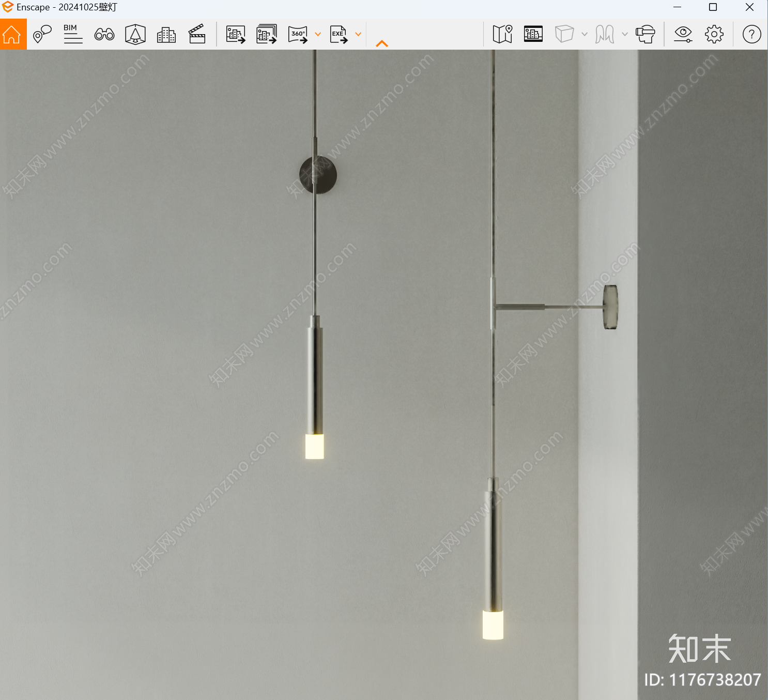The width and height of the screenshot is (768, 700).
Task: Expand the navigation mode dropdown arrow
Action: tap(625, 34)
